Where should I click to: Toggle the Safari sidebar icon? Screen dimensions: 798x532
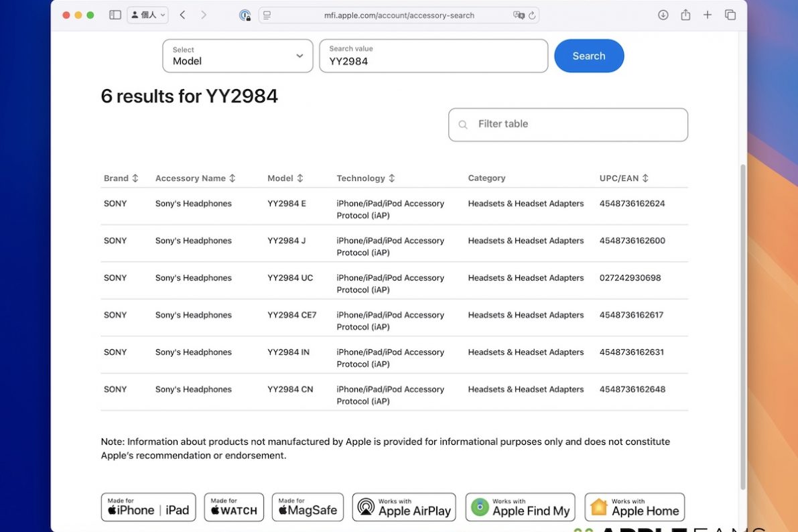point(115,15)
